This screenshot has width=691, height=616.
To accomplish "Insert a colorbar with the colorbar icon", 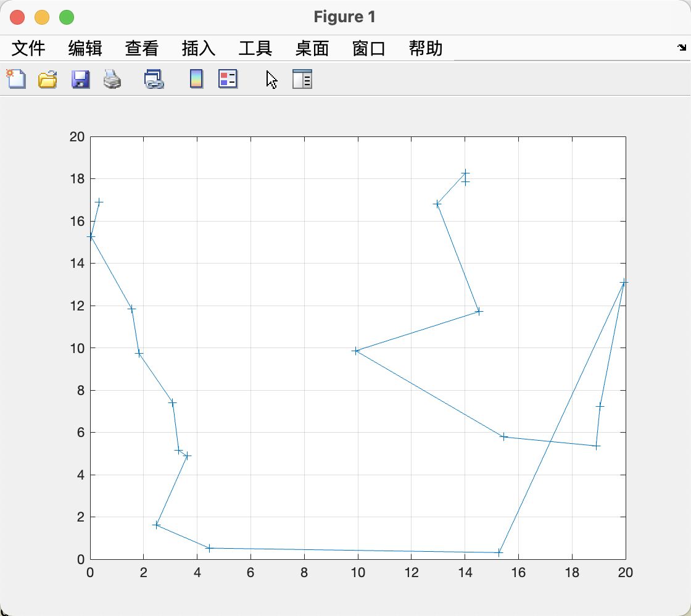I will click(x=196, y=79).
